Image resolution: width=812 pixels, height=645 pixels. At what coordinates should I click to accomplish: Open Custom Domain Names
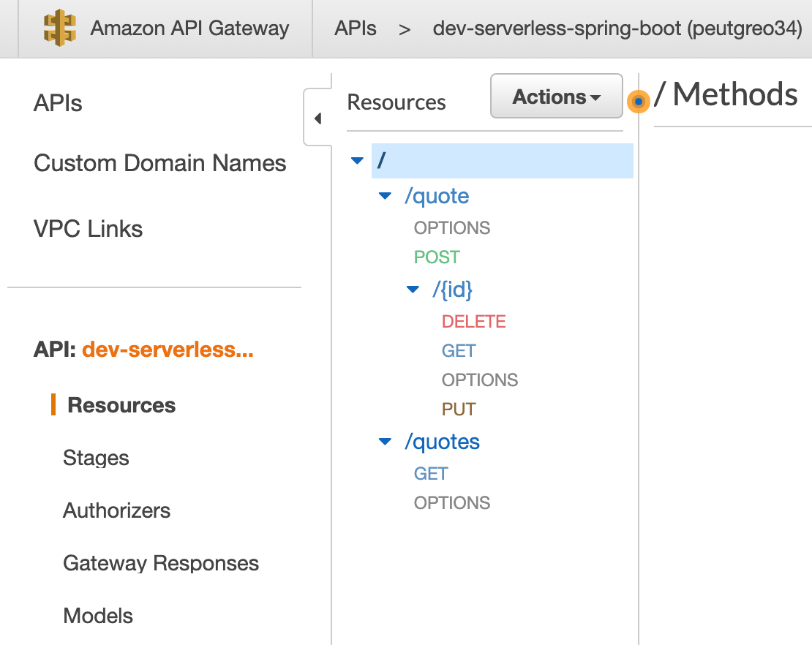(159, 163)
